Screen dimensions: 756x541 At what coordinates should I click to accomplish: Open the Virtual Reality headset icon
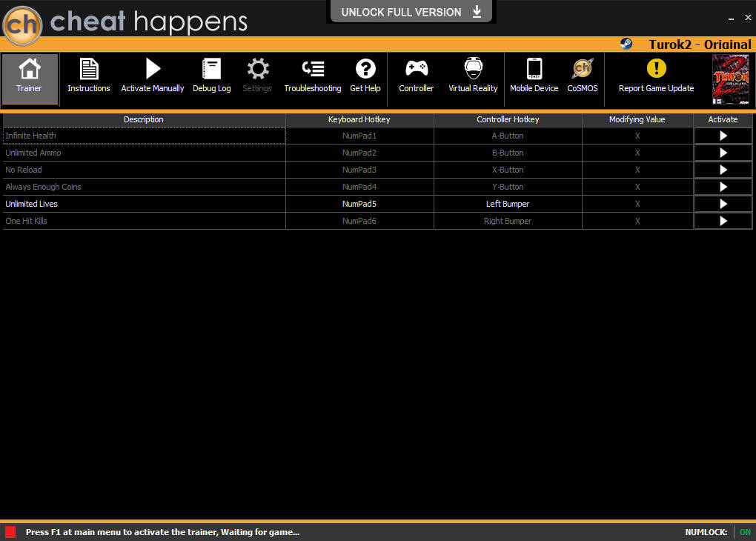click(473, 68)
